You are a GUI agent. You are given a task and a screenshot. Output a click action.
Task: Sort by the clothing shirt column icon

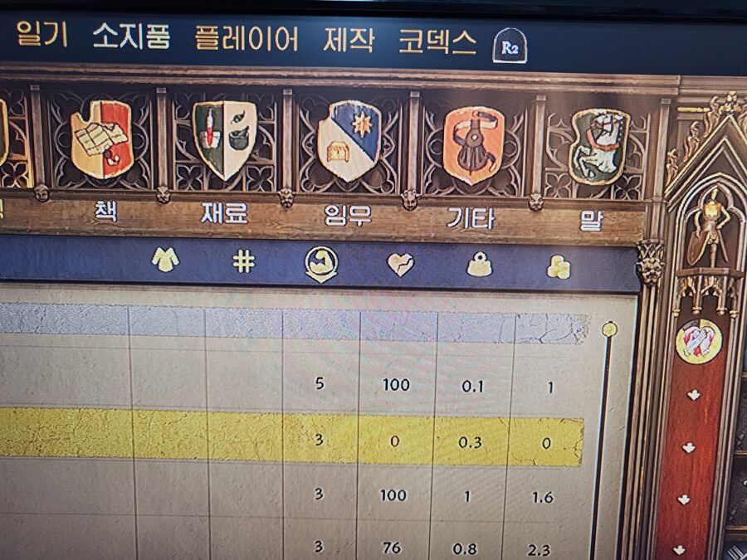click(x=165, y=260)
